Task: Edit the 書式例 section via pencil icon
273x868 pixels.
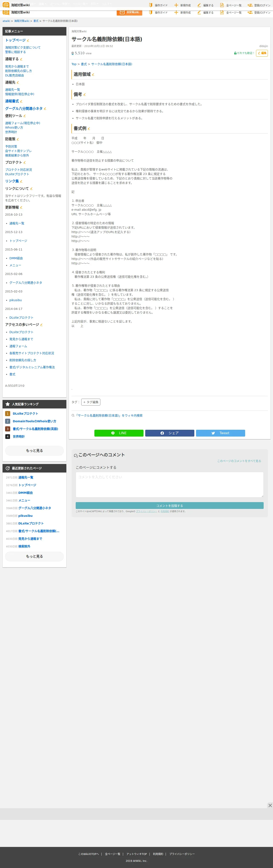Action: coord(89,129)
